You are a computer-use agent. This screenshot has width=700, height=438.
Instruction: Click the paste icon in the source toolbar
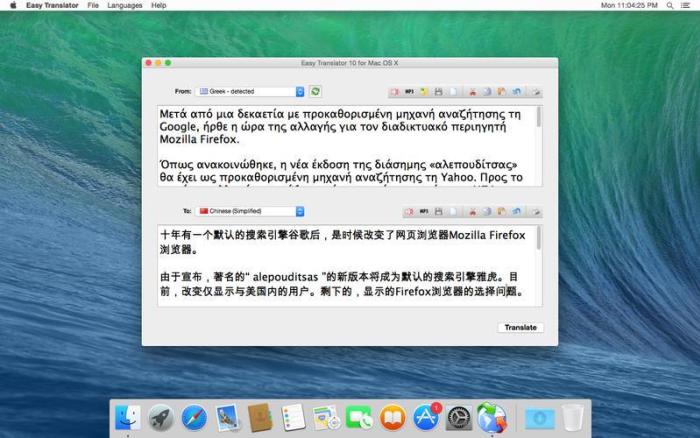click(502, 92)
